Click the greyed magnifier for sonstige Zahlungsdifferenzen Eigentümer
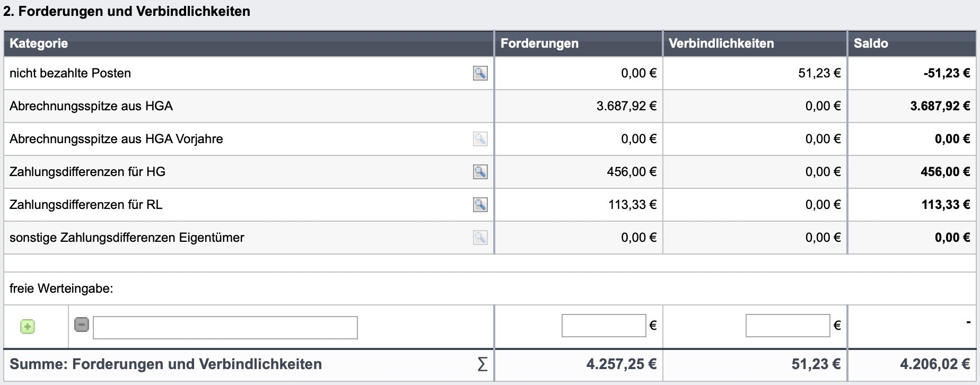 (480, 238)
